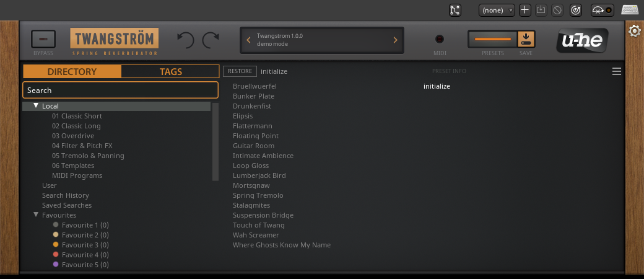Switch to the Tags tab
Viewport: 644px width, 279px height.
170,71
